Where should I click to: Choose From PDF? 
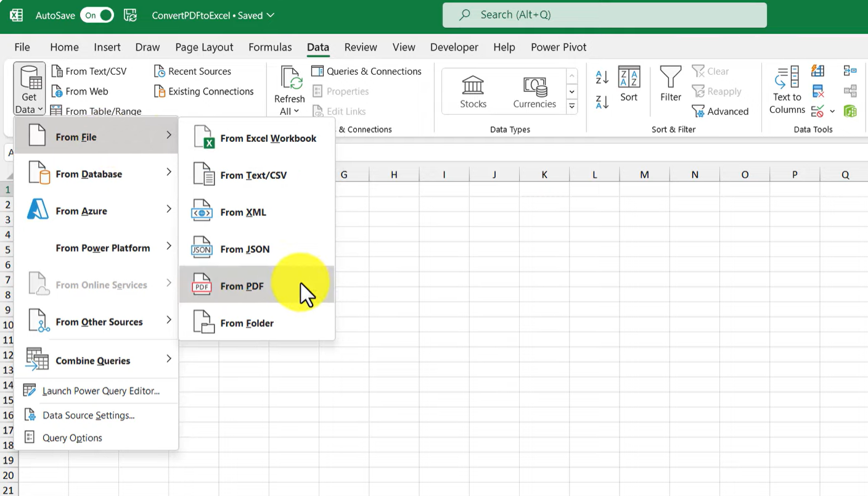(257, 284)
